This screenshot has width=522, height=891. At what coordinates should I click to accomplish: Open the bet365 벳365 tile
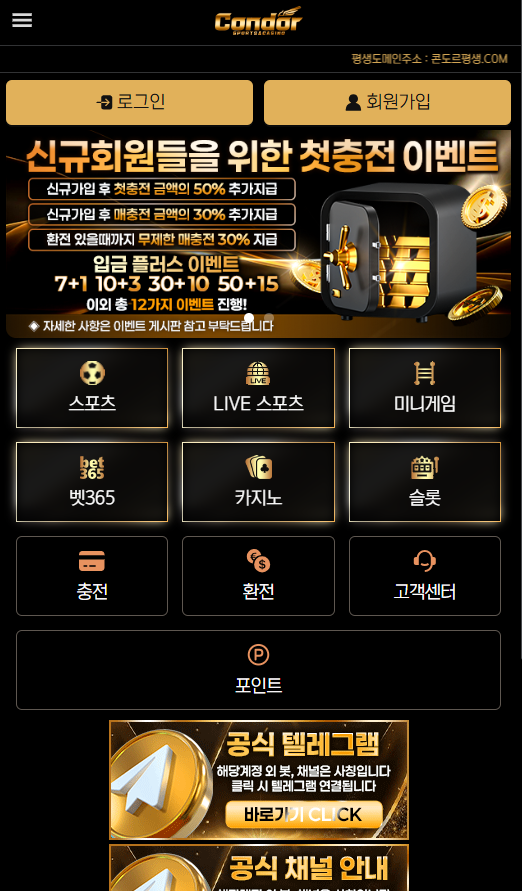[92, 482]
